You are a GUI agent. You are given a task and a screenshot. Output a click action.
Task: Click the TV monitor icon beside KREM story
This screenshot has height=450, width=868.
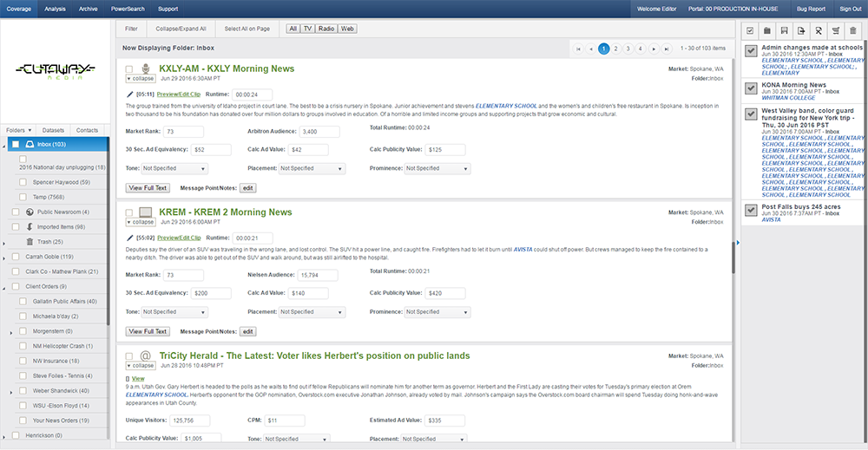[x=146, y=212]
